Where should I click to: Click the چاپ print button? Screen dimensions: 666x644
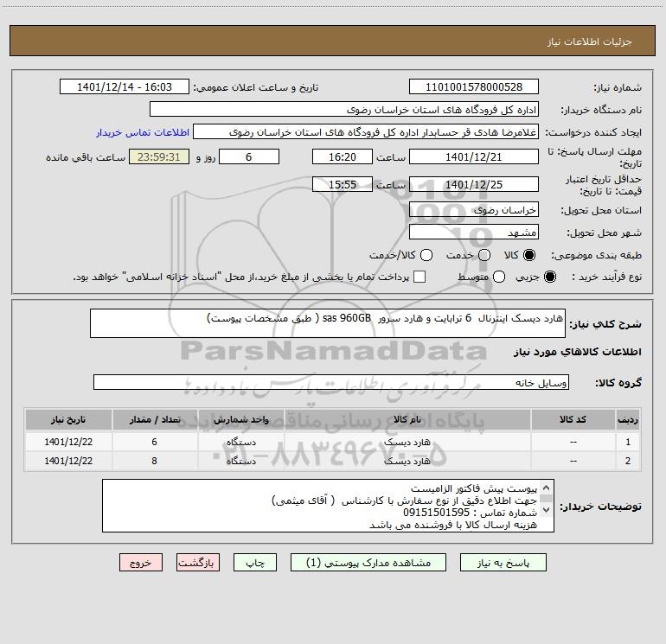coord(255,563)
